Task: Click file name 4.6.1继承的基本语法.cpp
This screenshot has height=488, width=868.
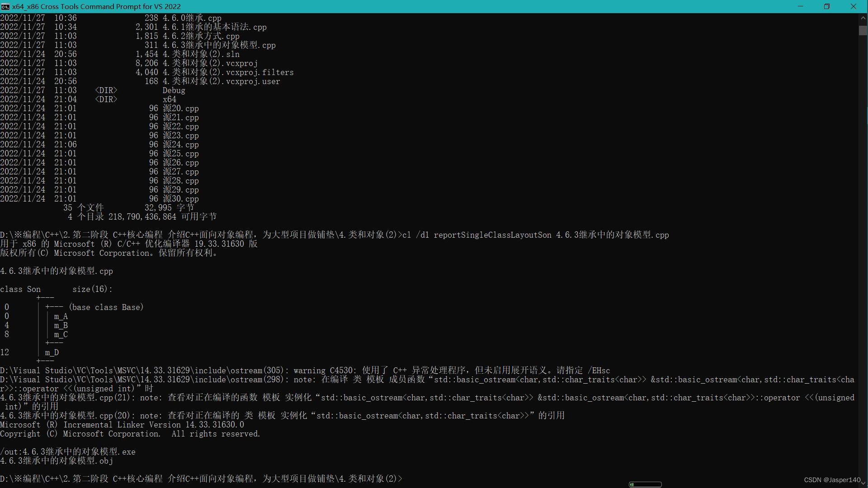Action: [x=215, y=27]
